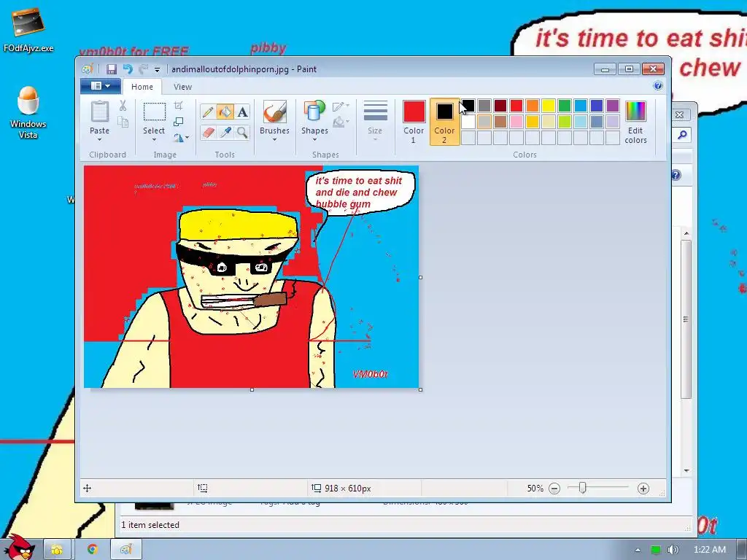Image resolution: width=747 pixels, height=560 pixels.
Task: Click the Shapes gallery icon
Action: pyautogui.click(x=314, y=111)
